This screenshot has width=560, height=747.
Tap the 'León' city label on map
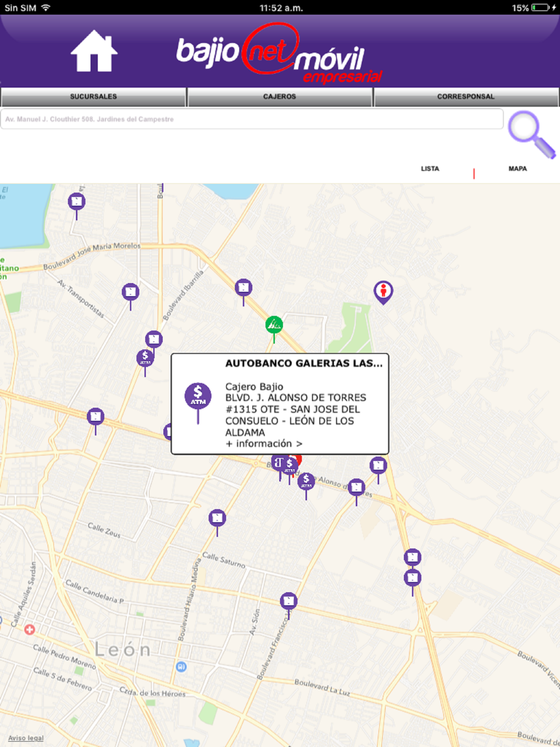[123, 650]
